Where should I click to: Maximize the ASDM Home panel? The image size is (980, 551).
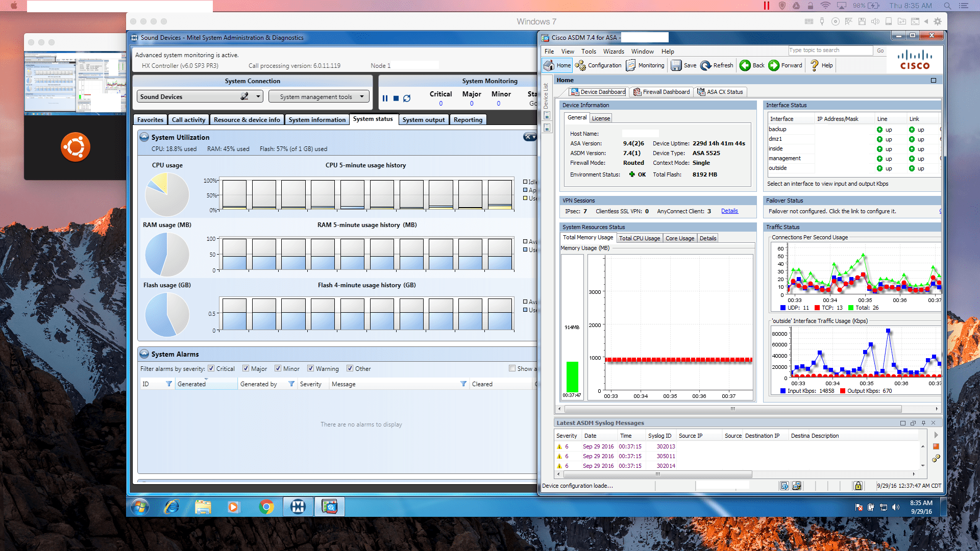(x=934, y=80)
